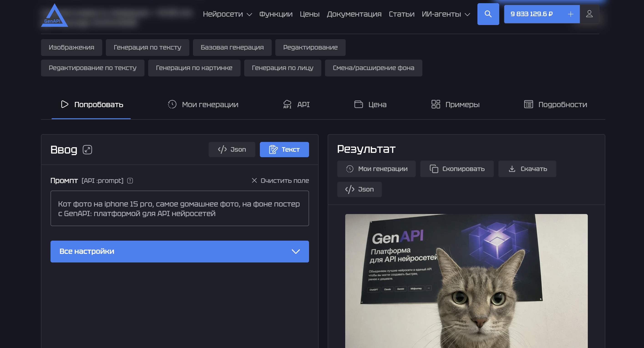Image resolution: width=644 pixels, height=348 pixels.
Task: Switch input mode to Текст
Action: point(284,149)
